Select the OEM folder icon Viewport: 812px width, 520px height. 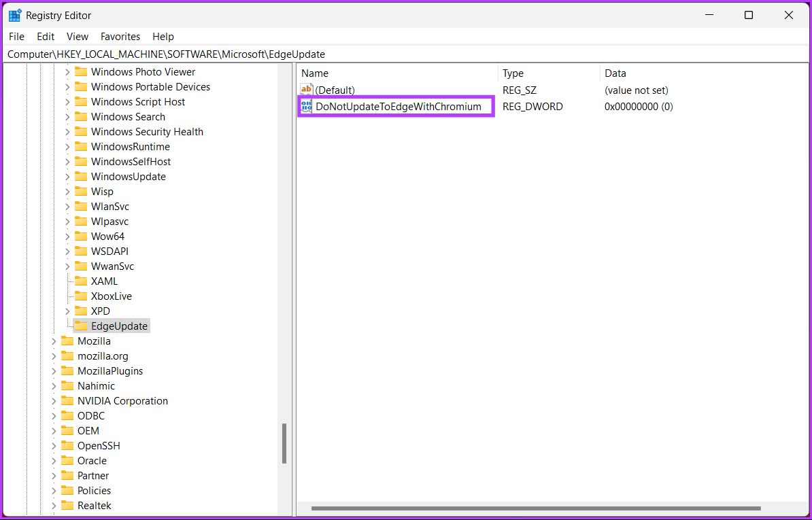point(67,431)
